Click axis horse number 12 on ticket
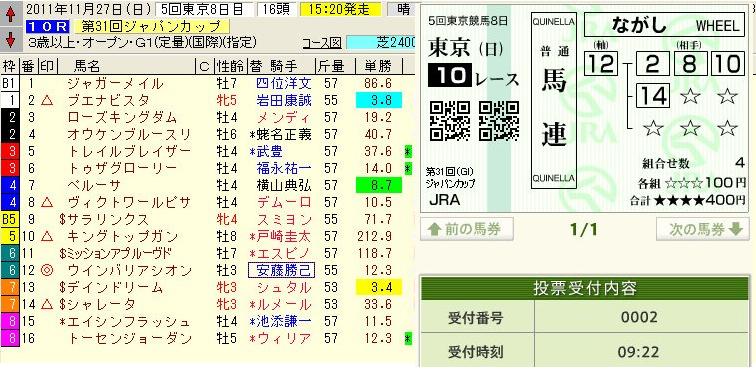Viewport: 756px width, 374px height. [601, 63]
